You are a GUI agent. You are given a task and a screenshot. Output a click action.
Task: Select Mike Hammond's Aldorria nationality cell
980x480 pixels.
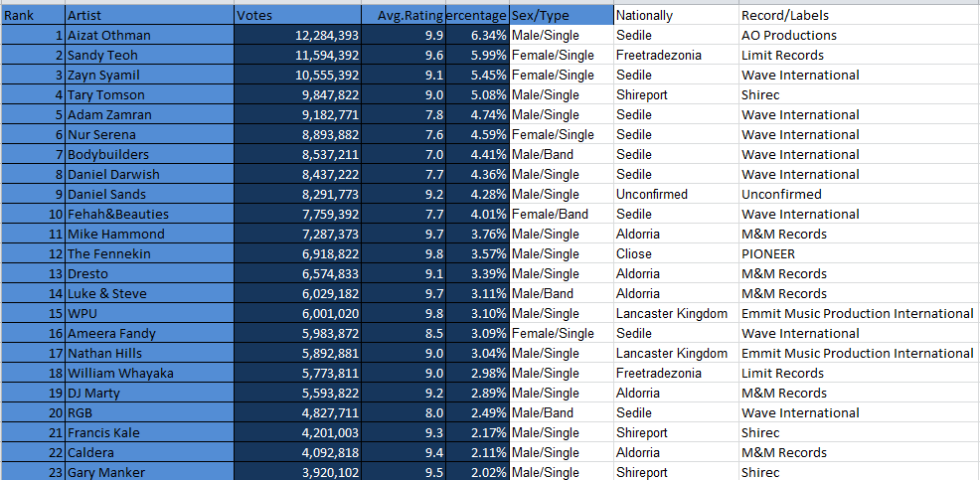click(x=676, y=234)
